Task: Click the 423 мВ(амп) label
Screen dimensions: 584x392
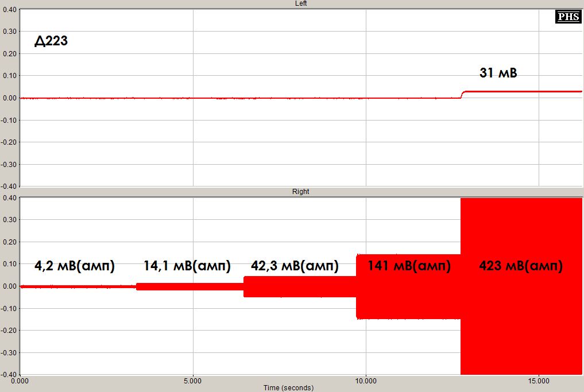Action: [520, 266]
